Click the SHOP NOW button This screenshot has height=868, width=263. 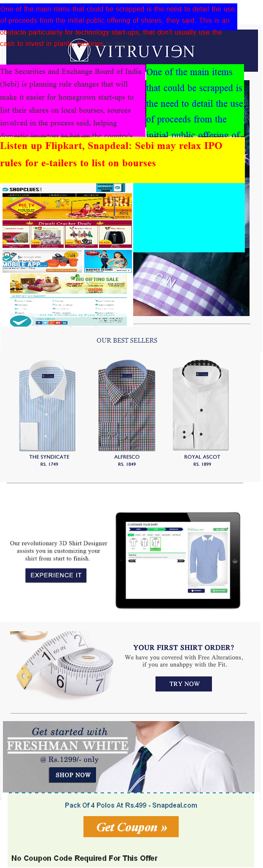[73, 775]
